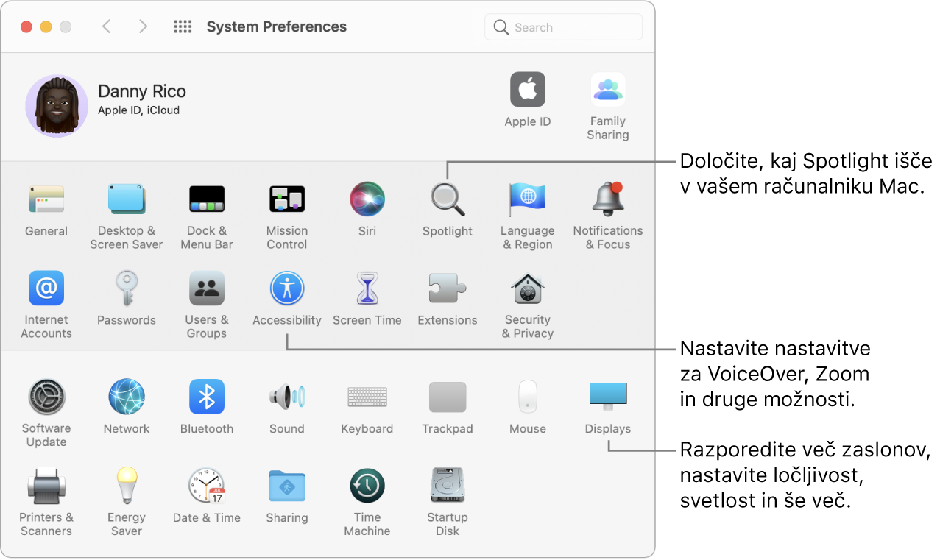Open Extensions preferences
Screen dimensions: 940x560
click(x=448, y=288)
